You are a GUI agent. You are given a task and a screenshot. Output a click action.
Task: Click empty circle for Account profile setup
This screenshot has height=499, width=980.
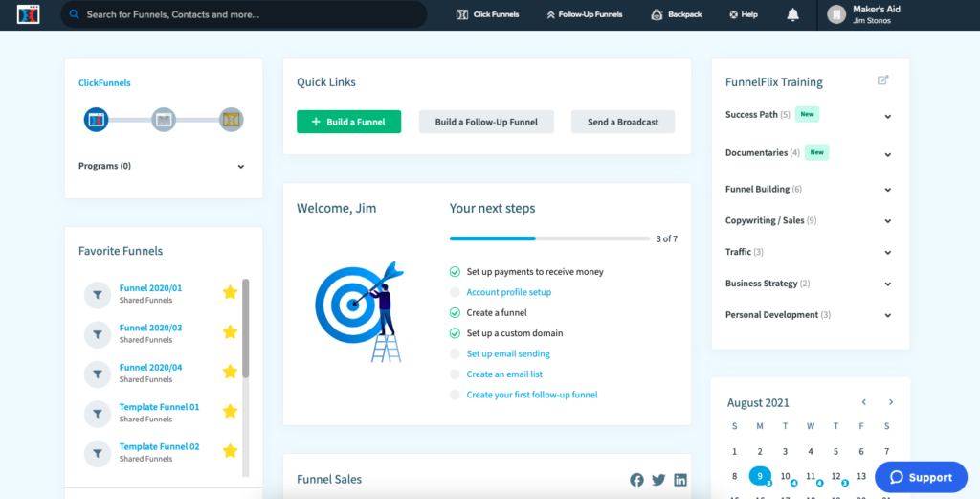point(455,292)
